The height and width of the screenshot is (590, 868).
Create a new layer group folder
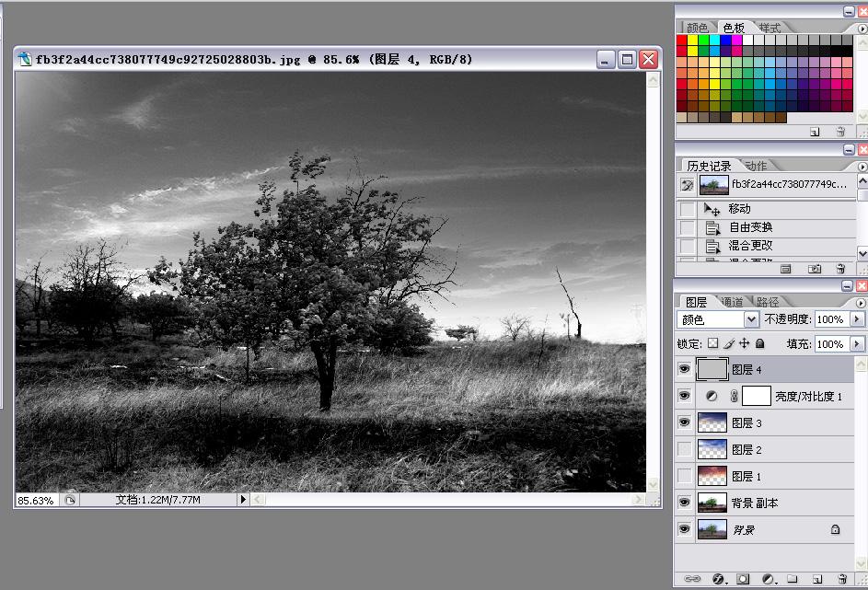[793, 578]
